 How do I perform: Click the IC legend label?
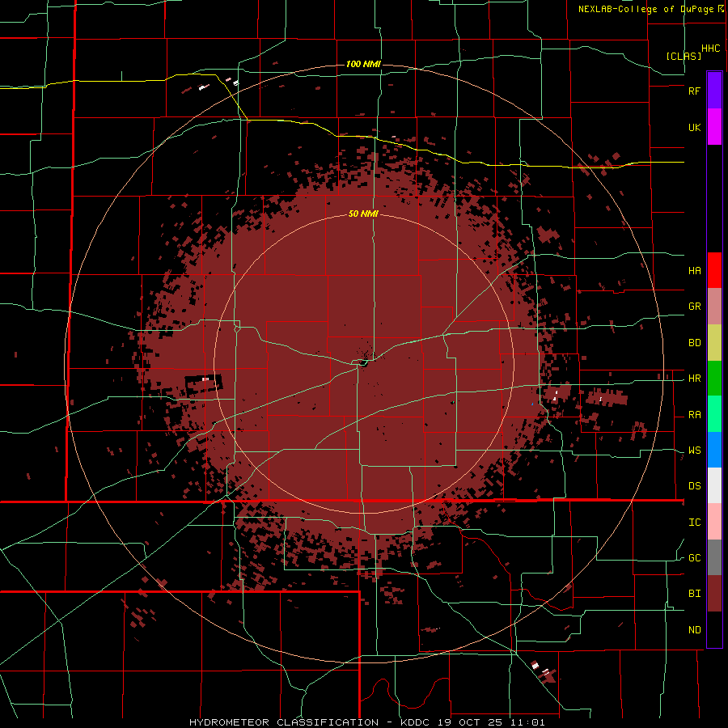694,523
